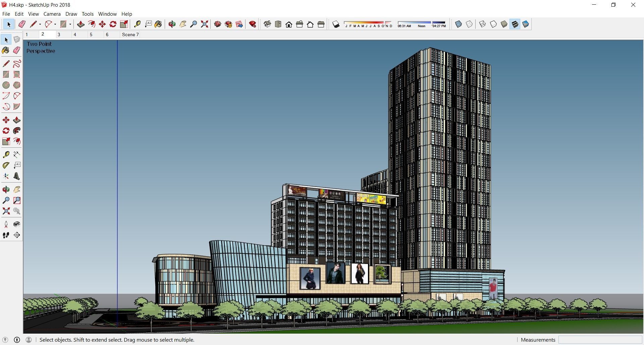Image resolution: width=644 pixels, height=345 pixels.
Task: Pick the Push/Pull tool in top toolbar
Action: 80,24
